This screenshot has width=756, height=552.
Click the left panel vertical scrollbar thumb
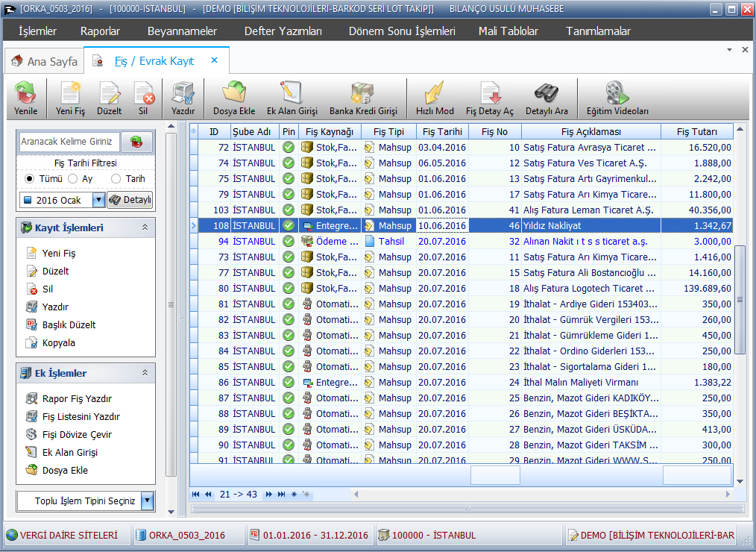point(171,304)
